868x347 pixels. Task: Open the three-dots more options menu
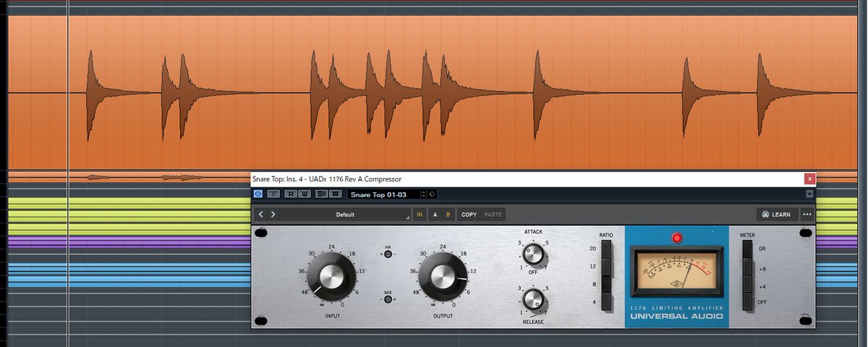pos(807,215)
